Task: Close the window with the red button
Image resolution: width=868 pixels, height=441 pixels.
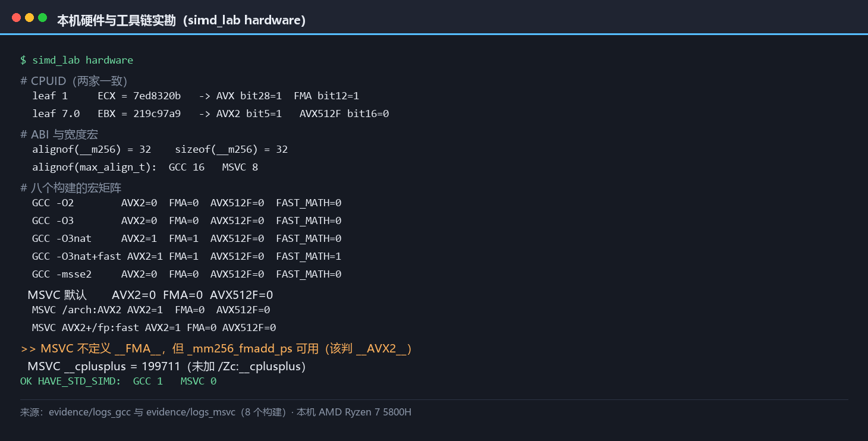Action: click(x=16, y=18)
